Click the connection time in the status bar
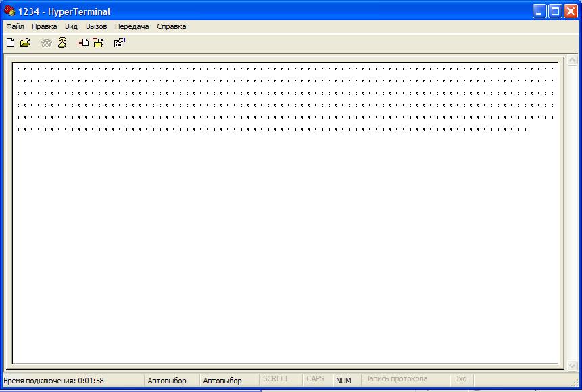The width and height of the screenshot is (582, 392). pos(54,381)
